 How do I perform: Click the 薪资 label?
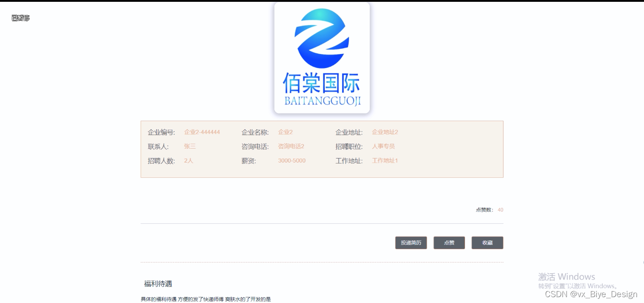click(x=249, y=161)
